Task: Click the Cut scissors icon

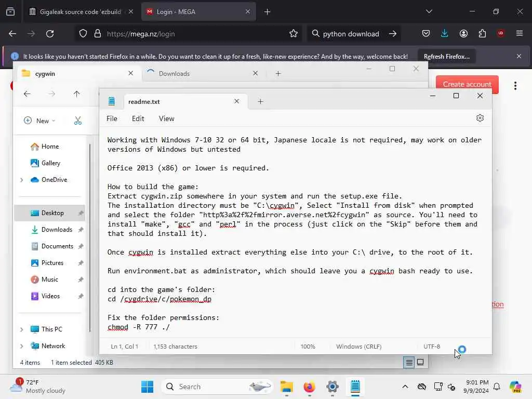Action: (78, 121)
